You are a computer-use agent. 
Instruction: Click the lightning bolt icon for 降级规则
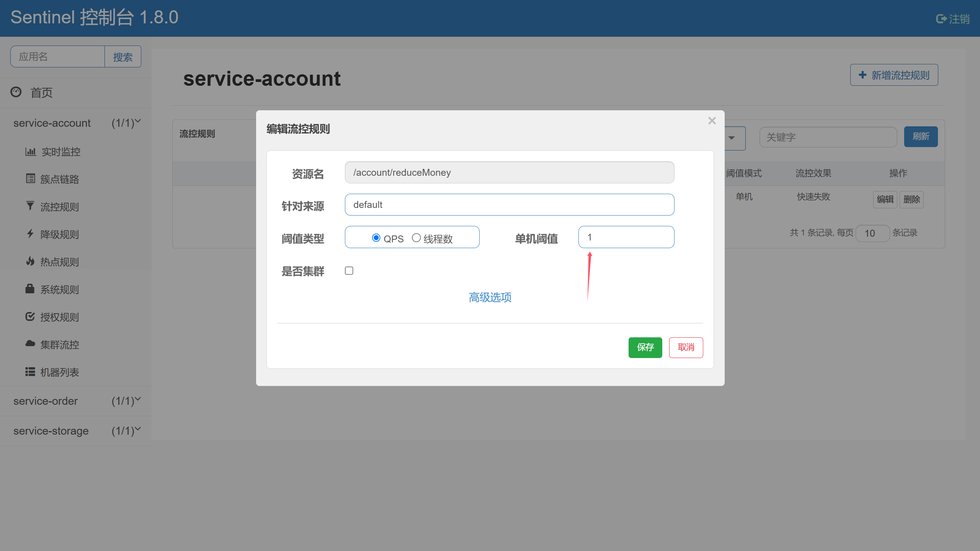30,234
